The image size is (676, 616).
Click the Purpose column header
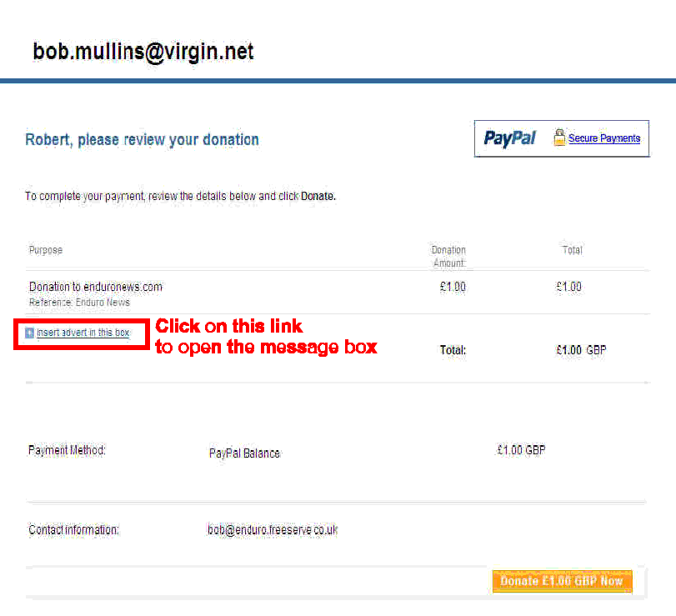[46, 250]
